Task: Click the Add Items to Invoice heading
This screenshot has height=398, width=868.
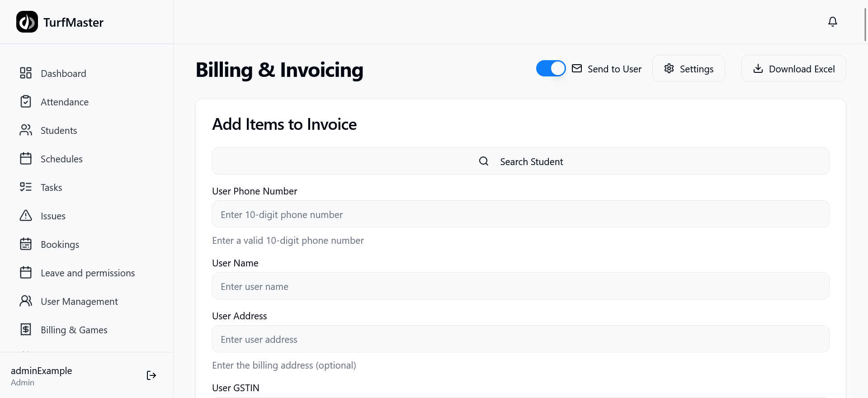Action: 284,124
